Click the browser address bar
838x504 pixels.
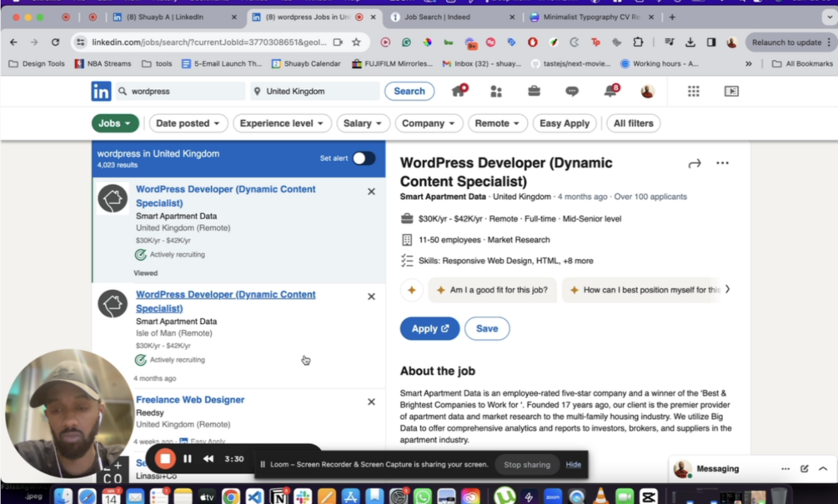pos(208,42)
